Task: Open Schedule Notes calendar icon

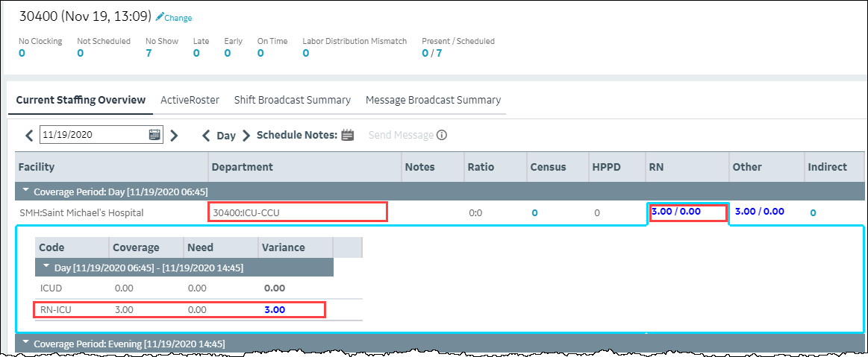Action: coord(347,135)
